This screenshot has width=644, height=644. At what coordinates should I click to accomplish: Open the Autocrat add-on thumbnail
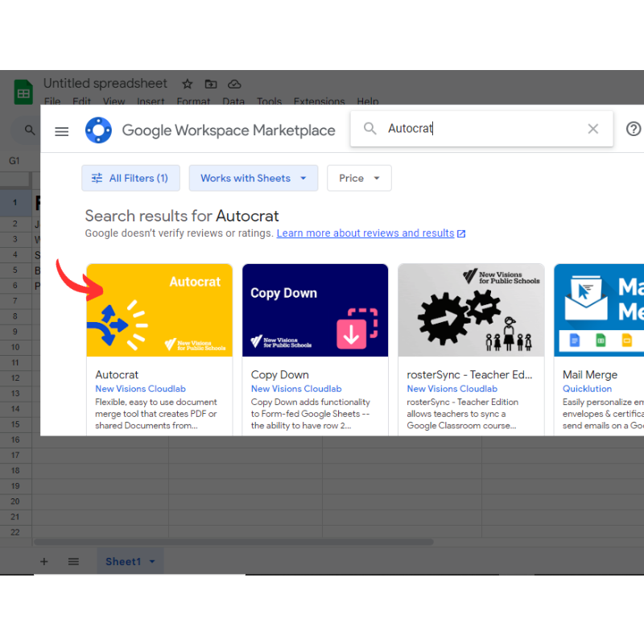159,310
